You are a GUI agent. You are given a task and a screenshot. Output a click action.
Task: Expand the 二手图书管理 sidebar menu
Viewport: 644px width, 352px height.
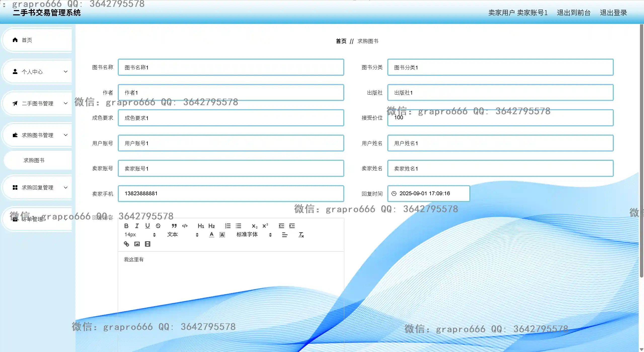tap(38, 103)
